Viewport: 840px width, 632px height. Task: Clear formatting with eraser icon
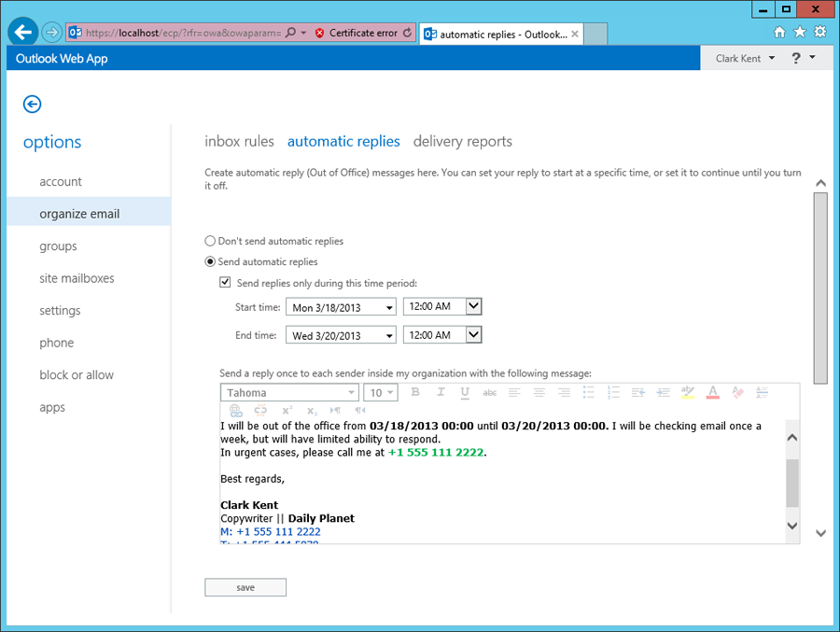[737, 393]
